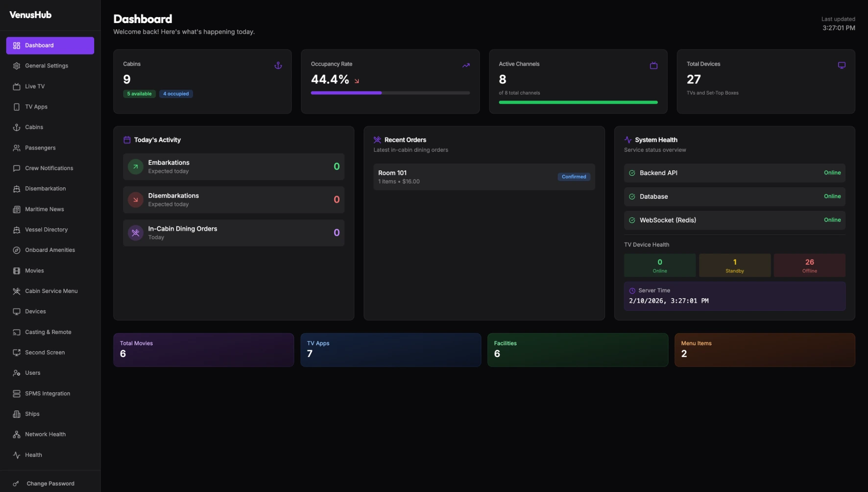Open the General Settings menu entry
Viewport: 868px width, 492px height.
tap(46, 66)
